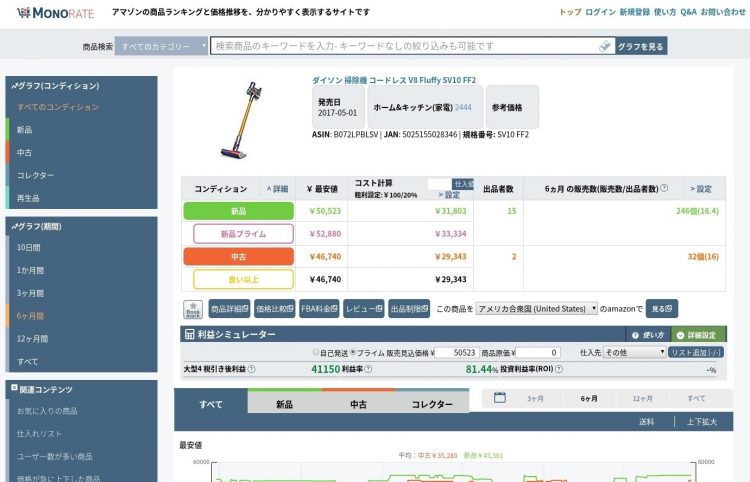Select 再生品 in condition sidebar
This screenshot has width=750, height=482.
coord(28,198)
